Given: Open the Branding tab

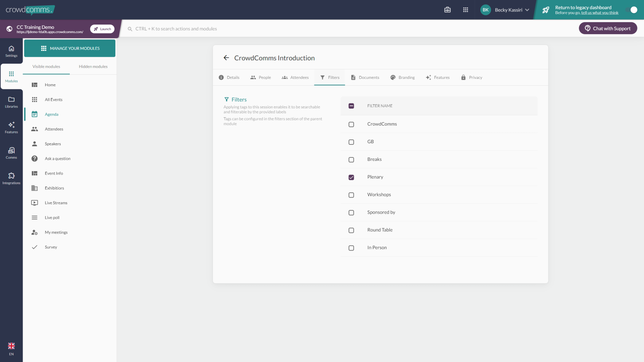Looking at the screenshot, I should (x=402, y=77).
